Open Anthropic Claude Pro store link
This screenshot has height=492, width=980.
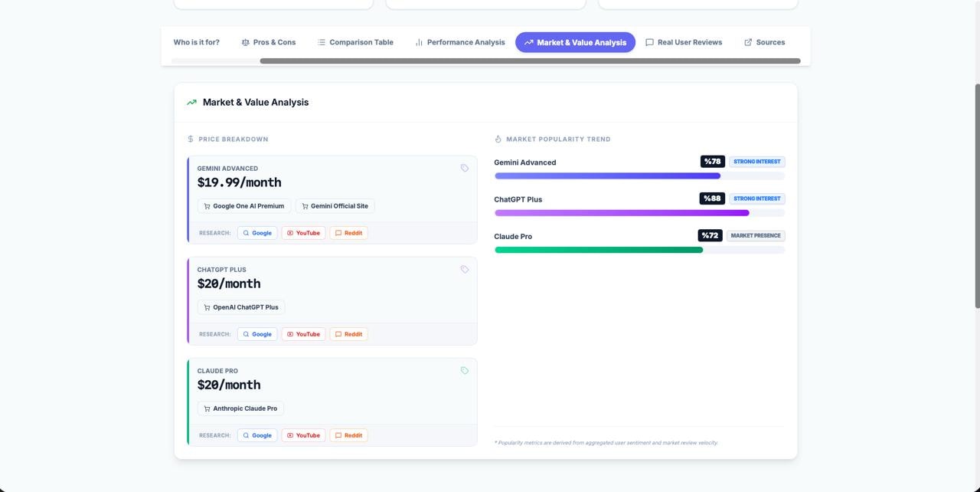coord(240,408)
